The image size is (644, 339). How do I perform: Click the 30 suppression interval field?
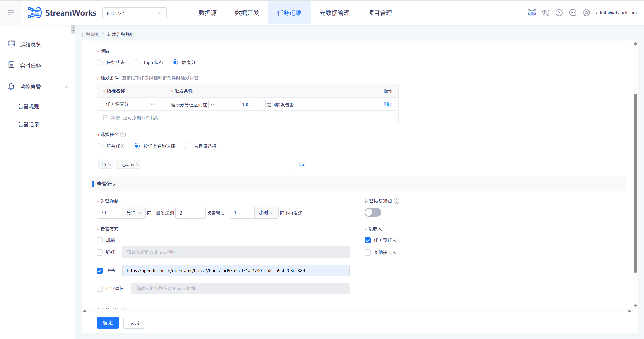pos(109,213)
